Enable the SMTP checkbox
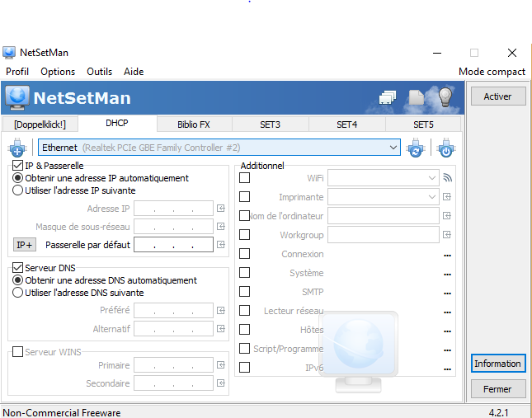The height and width of the screenshot is (418, 532). pyautogui.click(x=245, y=292)
